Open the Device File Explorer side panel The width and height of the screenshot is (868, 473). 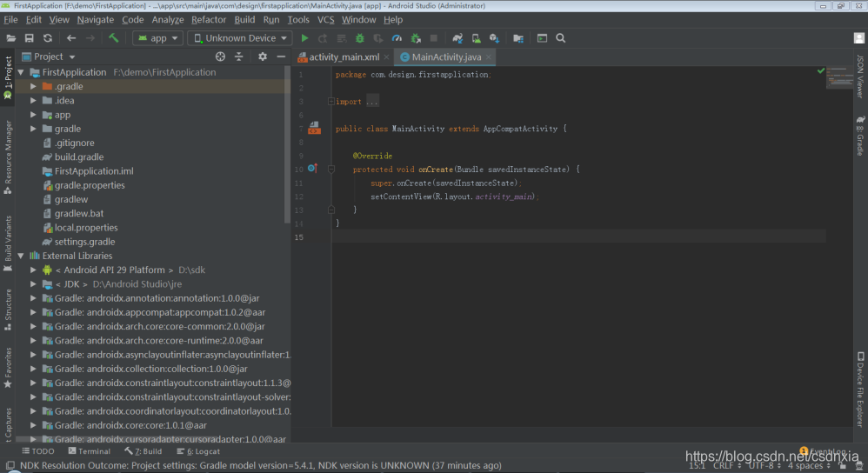tap(859, 389)
